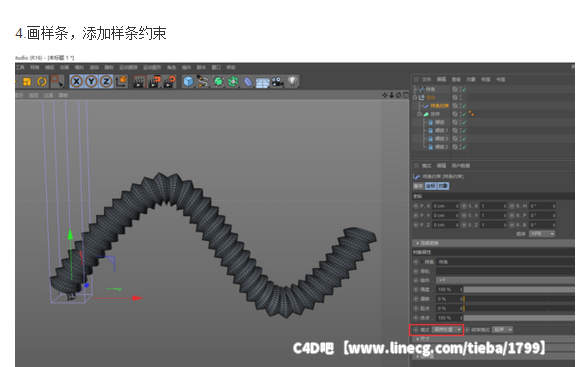Click the 强度 100% slider bar
The height and width of the screenshot is (367, 579).
click(x=519, y=289)
